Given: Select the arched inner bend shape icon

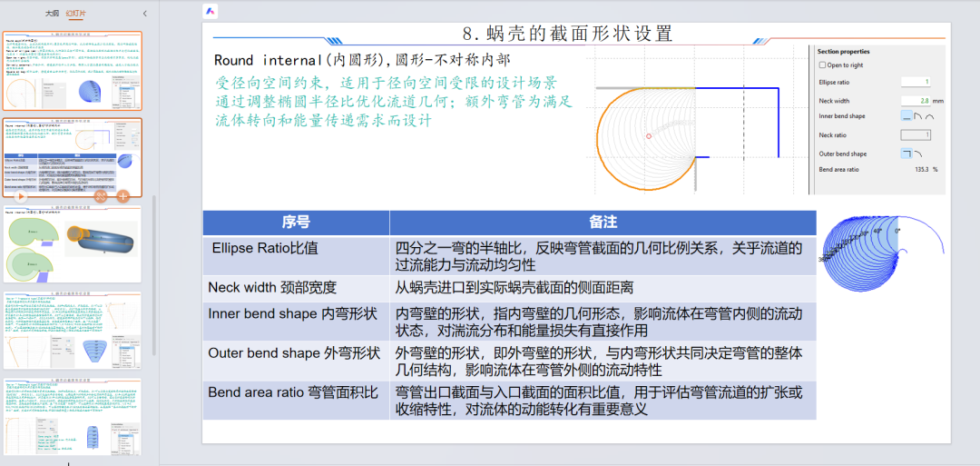Looking at the screenshot, I should pyautogui.click(x=930, y=116).
